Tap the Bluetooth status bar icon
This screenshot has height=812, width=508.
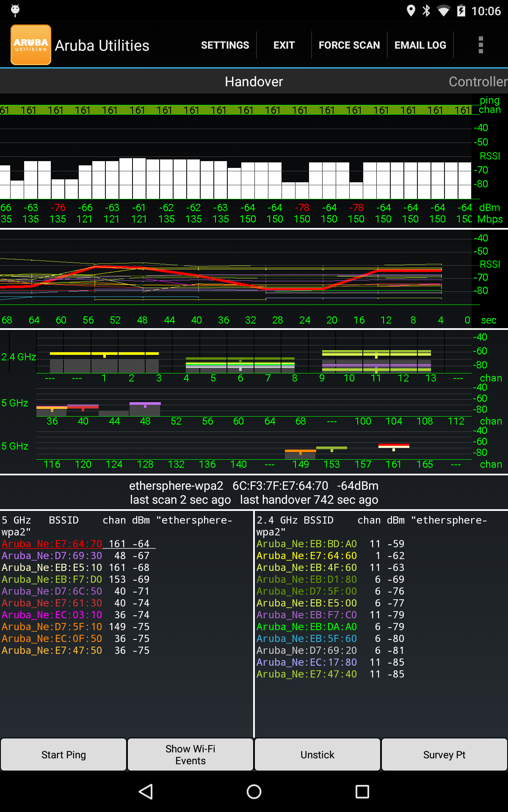pos(426,11)
